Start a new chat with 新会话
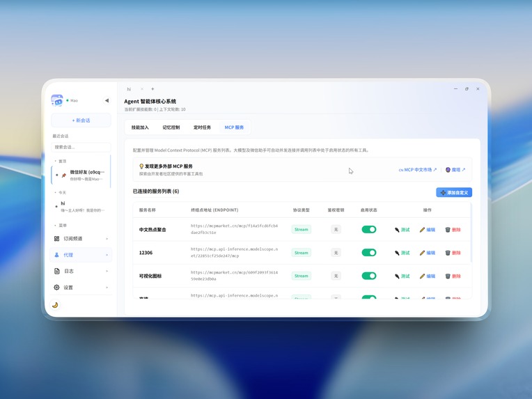The width and height of the screenshot is (532, 399). coord(81,120)
